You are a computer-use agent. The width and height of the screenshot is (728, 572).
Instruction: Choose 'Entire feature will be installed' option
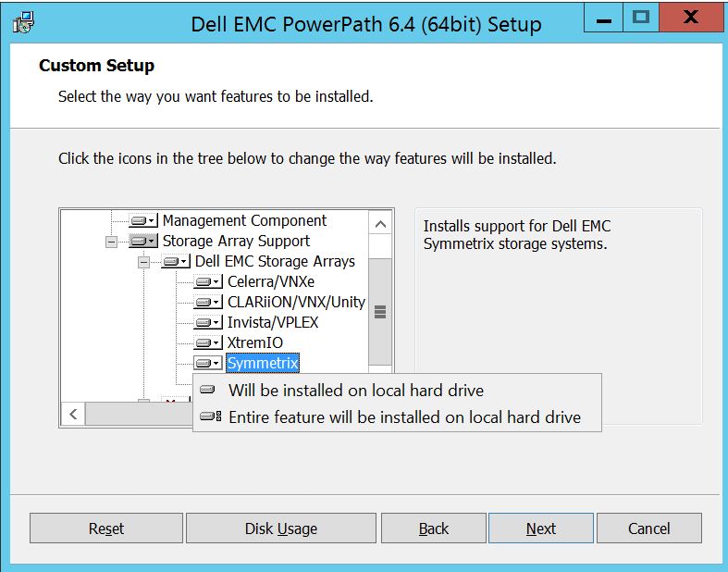click(x=403, y=417)
